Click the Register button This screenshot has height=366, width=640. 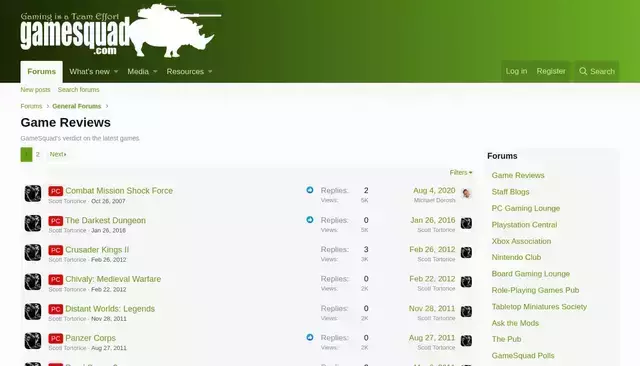(551, 71)
